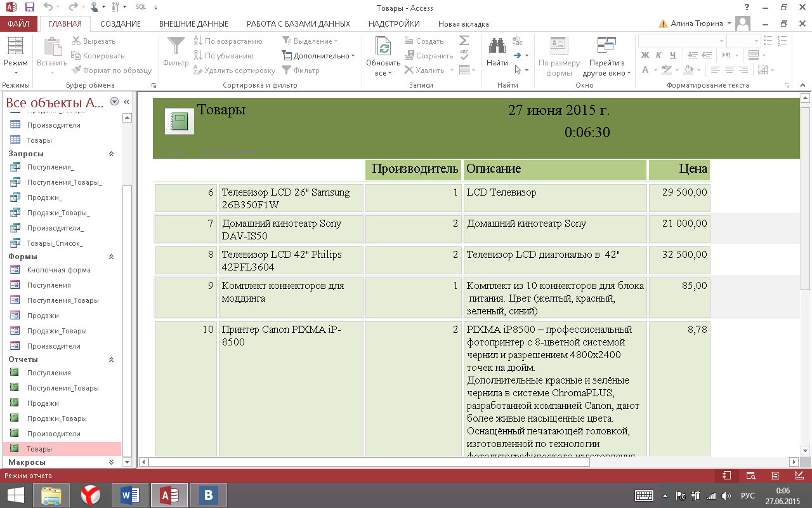
Task: Sort ascending with По возрастанию
Action: (x=228, y=41)
